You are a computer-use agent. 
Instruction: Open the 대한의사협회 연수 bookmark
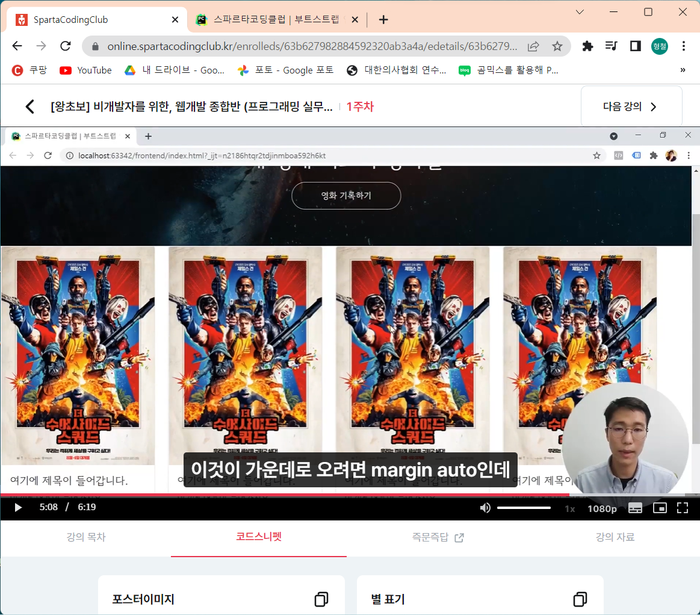[397, 70]
